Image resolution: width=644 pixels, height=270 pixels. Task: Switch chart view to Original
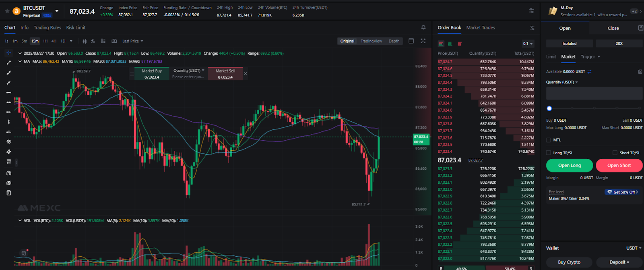tap(347, 41)
